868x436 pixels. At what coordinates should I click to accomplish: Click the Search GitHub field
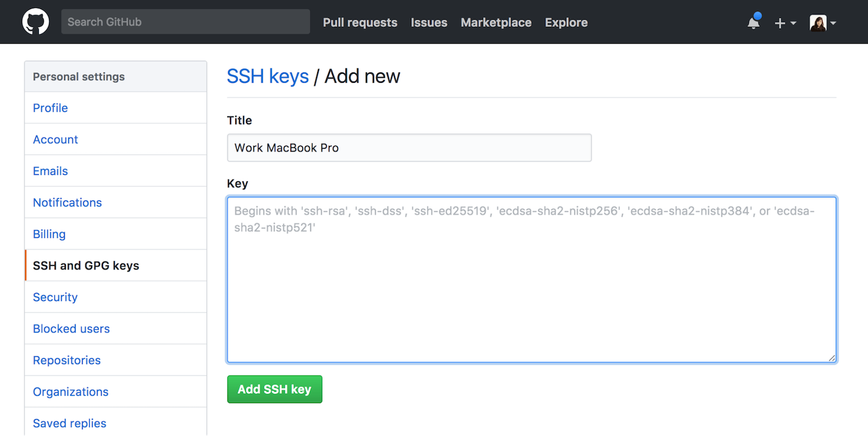pyautogui.click(x=186, y=22)
